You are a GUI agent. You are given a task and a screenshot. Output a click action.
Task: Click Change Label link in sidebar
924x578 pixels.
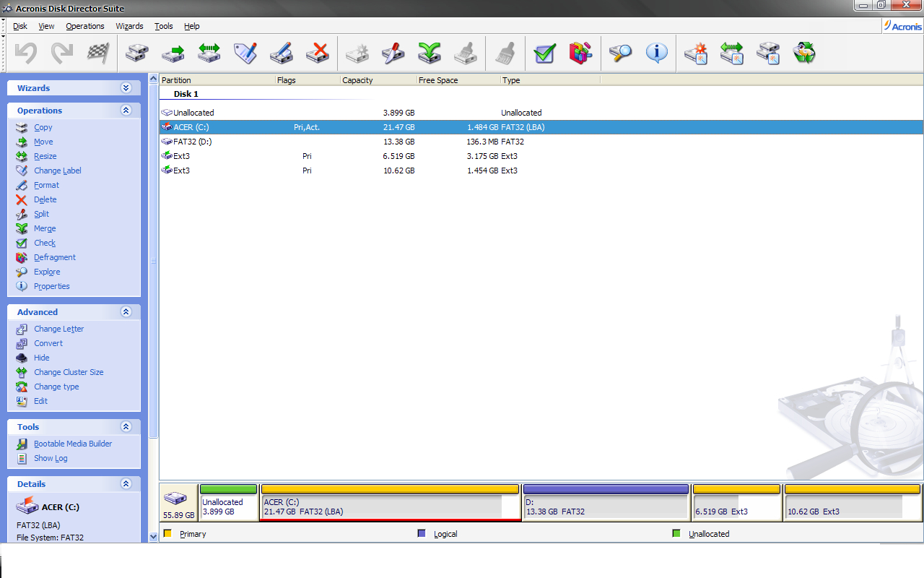[58, 171]
